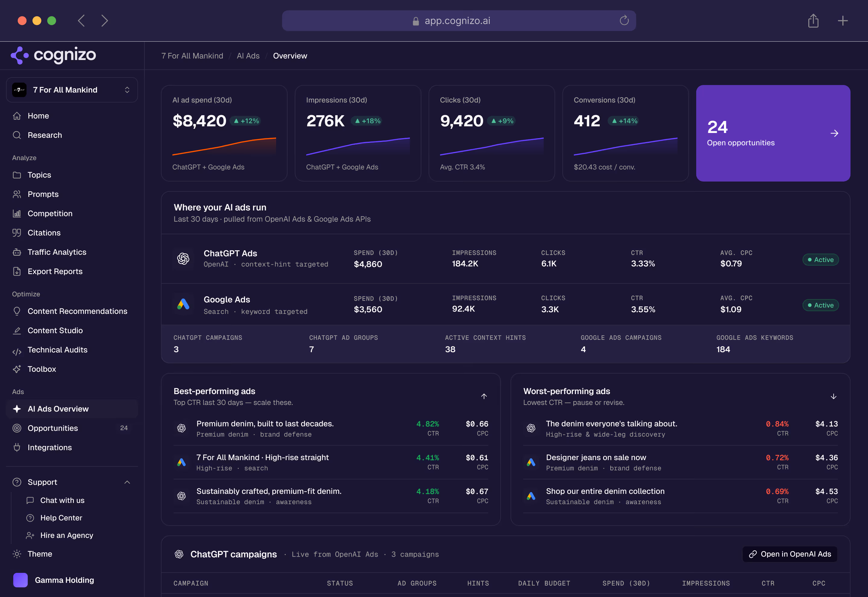The width and height of the screenshot is (868, 597).
Task: Open the 7 For All Mankind workspace dropdown
Action: tap(72, 90)
